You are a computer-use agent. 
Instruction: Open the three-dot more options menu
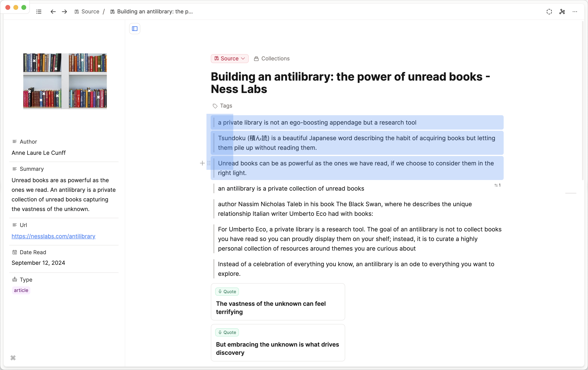(575, 11)
